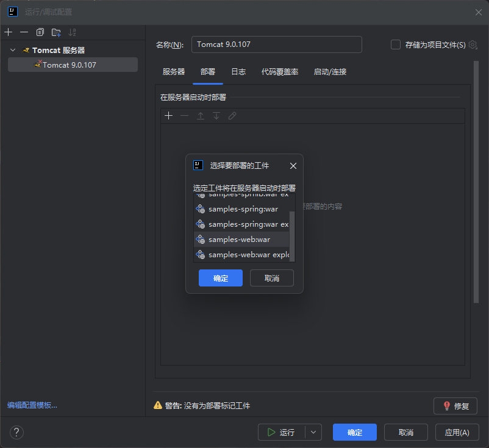Move the deployment item down
The image size is (489, 448).
216,116
